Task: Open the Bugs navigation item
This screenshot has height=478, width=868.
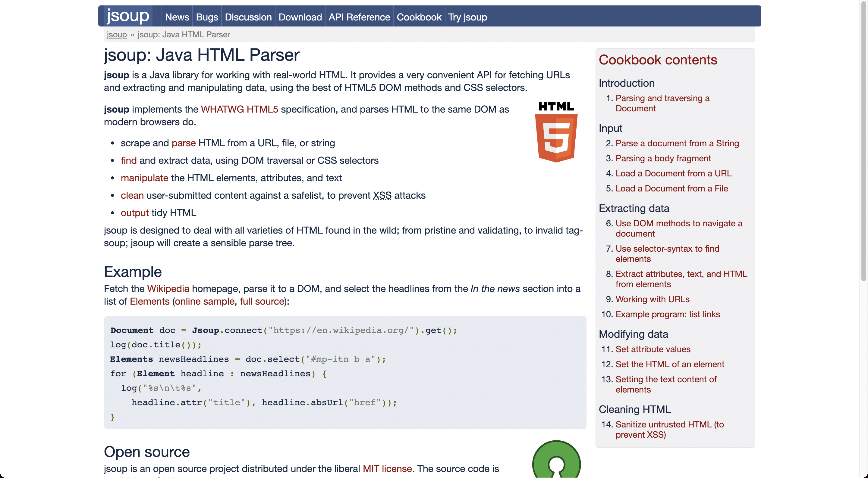Action: coord(207,17)
